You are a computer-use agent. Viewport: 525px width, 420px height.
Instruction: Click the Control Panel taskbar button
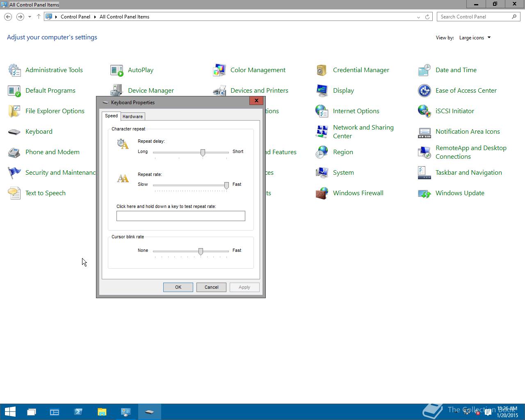[x=126, y=412]
